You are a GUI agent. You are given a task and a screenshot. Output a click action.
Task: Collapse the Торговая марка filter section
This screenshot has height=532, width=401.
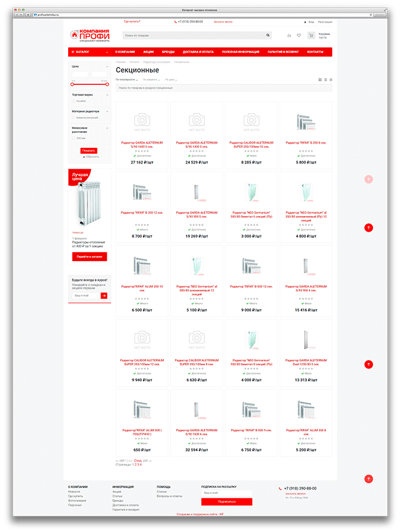click(107, 95)
